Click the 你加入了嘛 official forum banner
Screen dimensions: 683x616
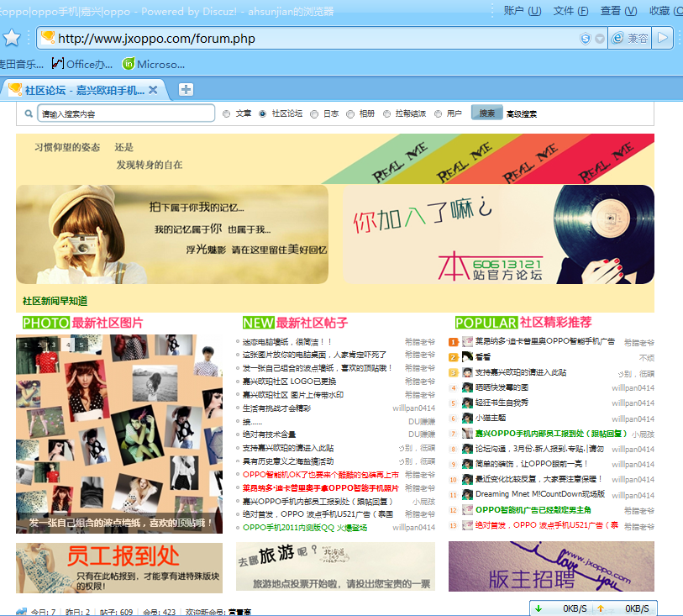(498, 234)
